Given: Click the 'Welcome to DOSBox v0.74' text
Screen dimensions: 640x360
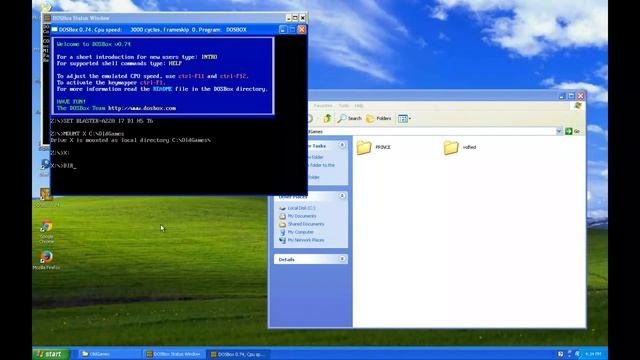Looking at the screenshot, I should click(94, 44).
